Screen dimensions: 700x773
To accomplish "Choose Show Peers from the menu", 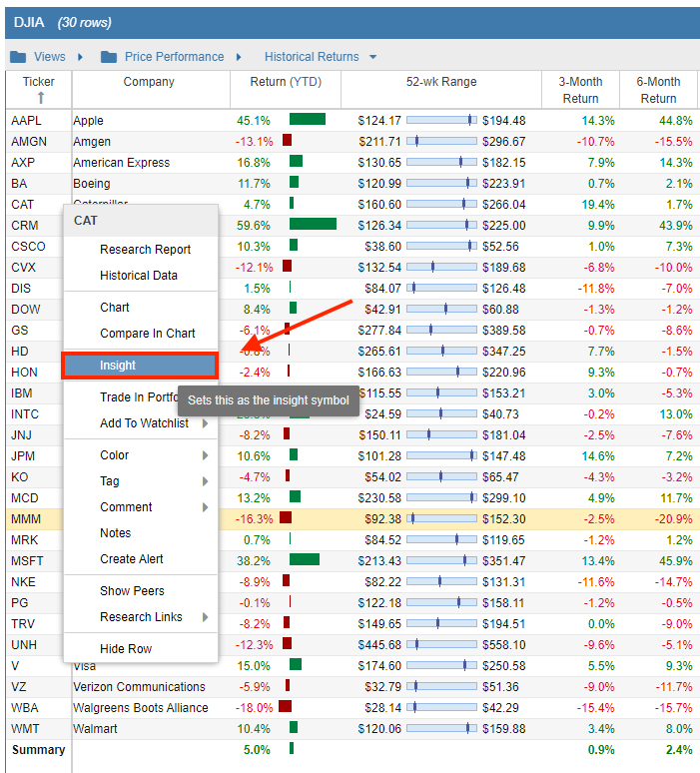I will [x=132, y=591].
